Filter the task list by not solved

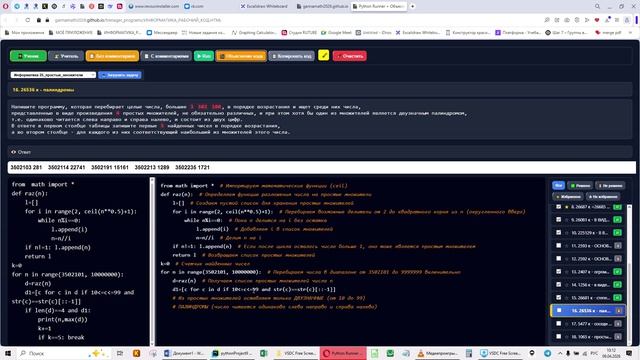coord(610,185)
